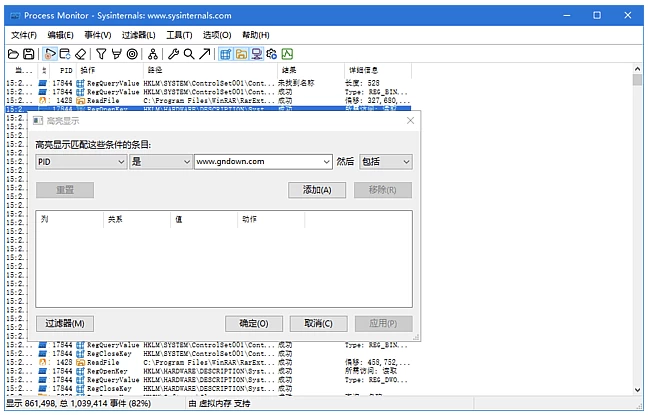Toggle Show Process and Thread Activity gear icon
This screenshot has width=648, height=415.
click(x=272, y=54)
